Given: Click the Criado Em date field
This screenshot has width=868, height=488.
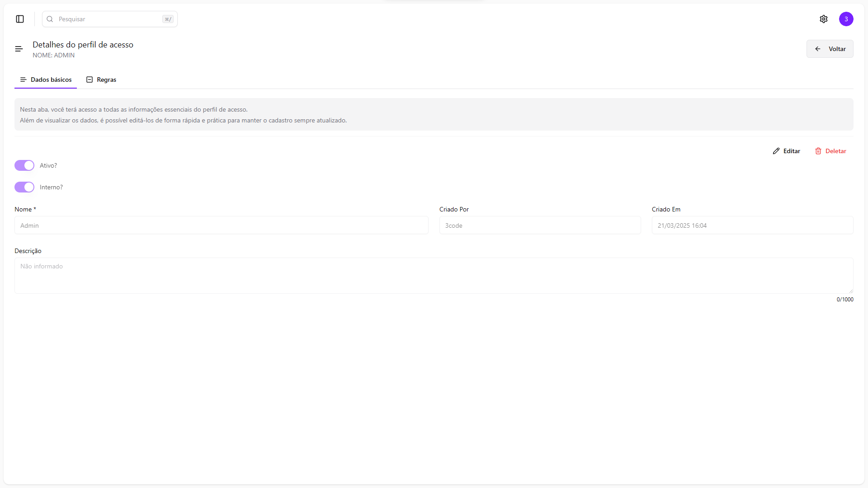Looking at the screenshot, I should click(x=752, y=225).
